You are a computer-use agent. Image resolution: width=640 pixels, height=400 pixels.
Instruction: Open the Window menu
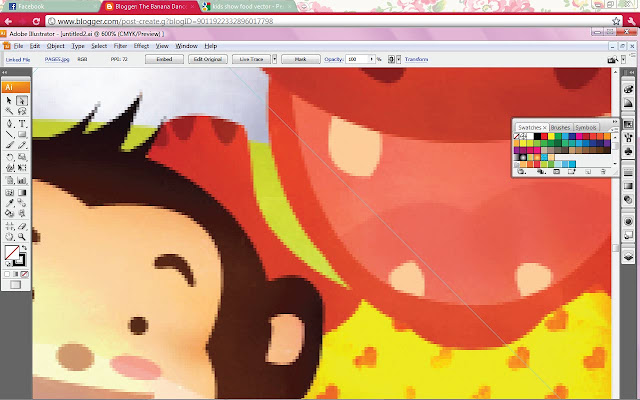point(186,46)
